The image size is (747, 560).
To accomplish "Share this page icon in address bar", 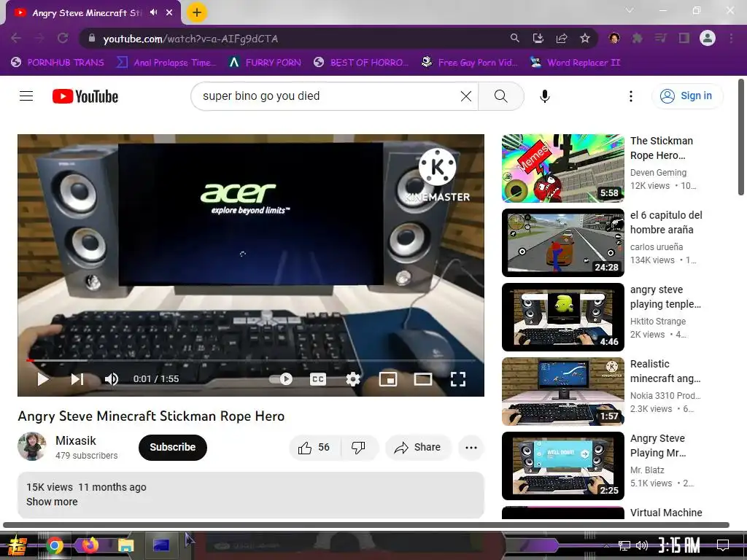I will [562, 38].
